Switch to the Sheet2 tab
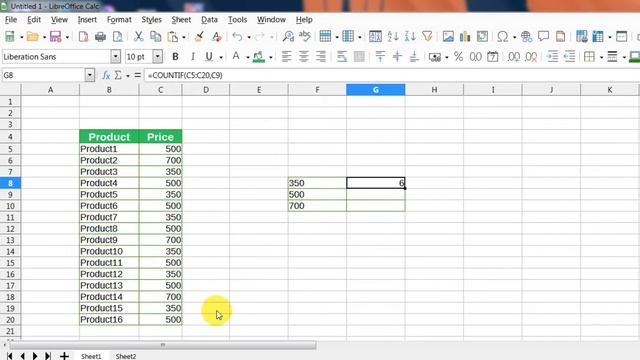 (126, 356)
